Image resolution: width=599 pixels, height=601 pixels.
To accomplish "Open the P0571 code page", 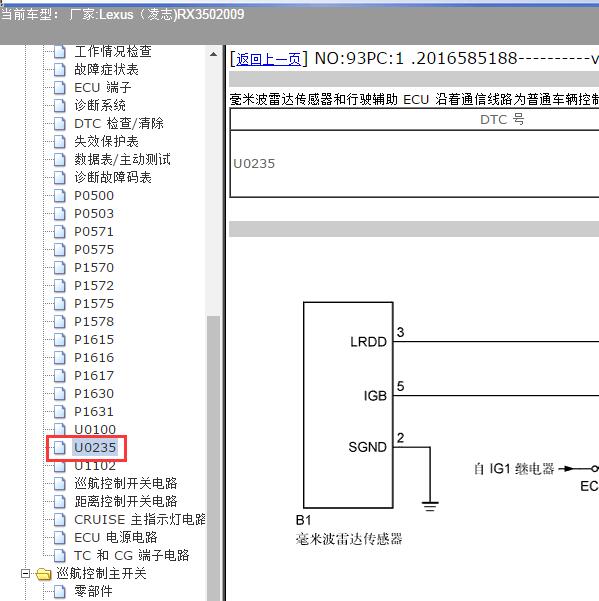I will (94, 232).
